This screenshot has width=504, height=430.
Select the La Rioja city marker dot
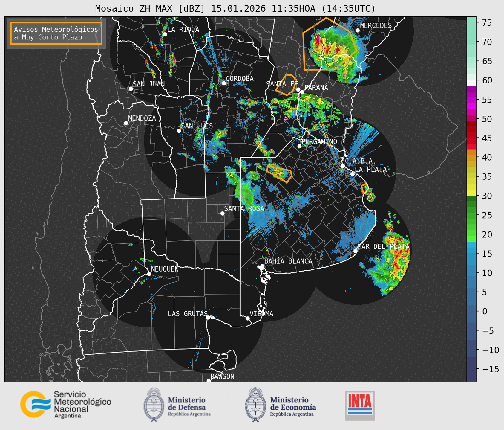(165, 34)
